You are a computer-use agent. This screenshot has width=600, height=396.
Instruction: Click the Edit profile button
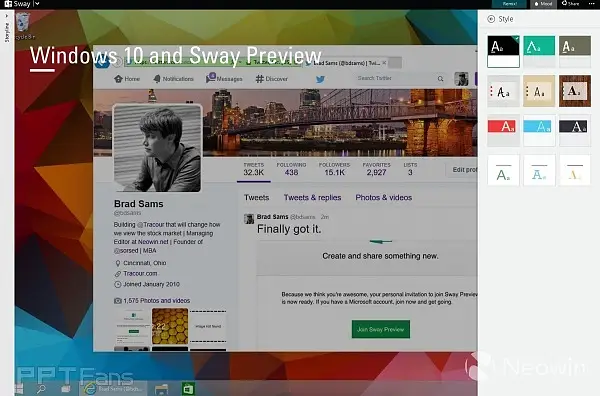[x=462, y=169]
